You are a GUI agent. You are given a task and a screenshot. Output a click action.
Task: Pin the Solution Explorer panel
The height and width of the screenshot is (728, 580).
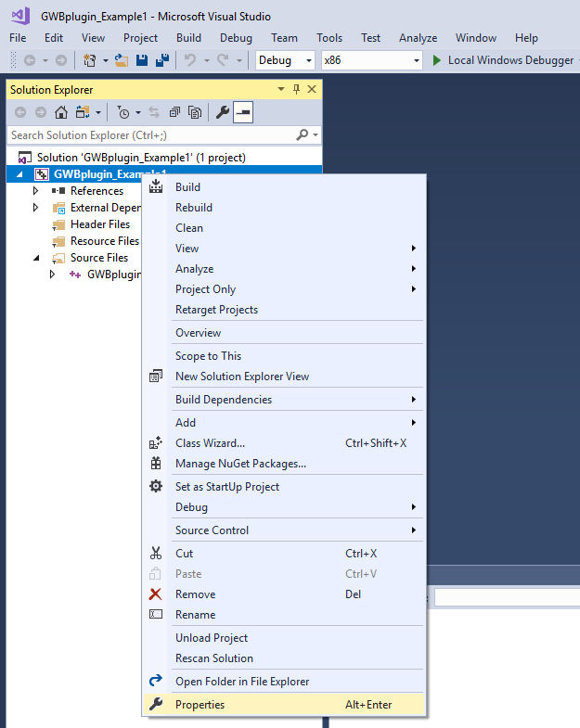tap(297, 89)
